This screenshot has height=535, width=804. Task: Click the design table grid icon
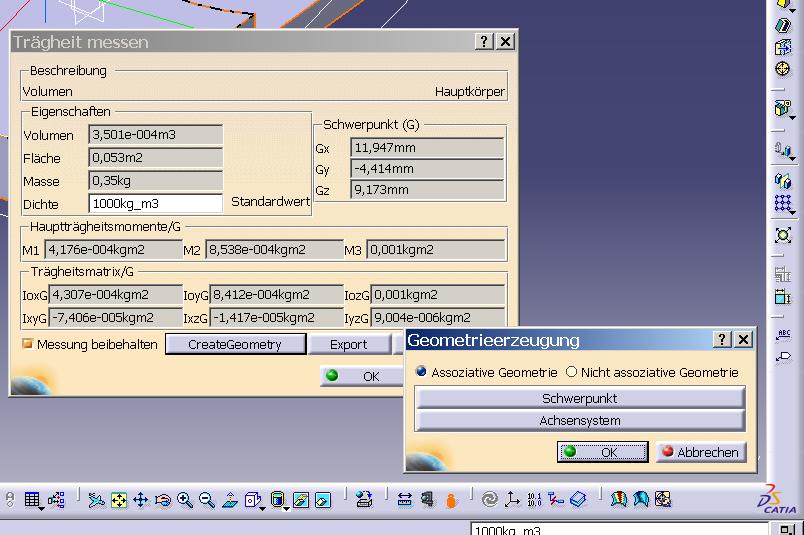(32, 499)
